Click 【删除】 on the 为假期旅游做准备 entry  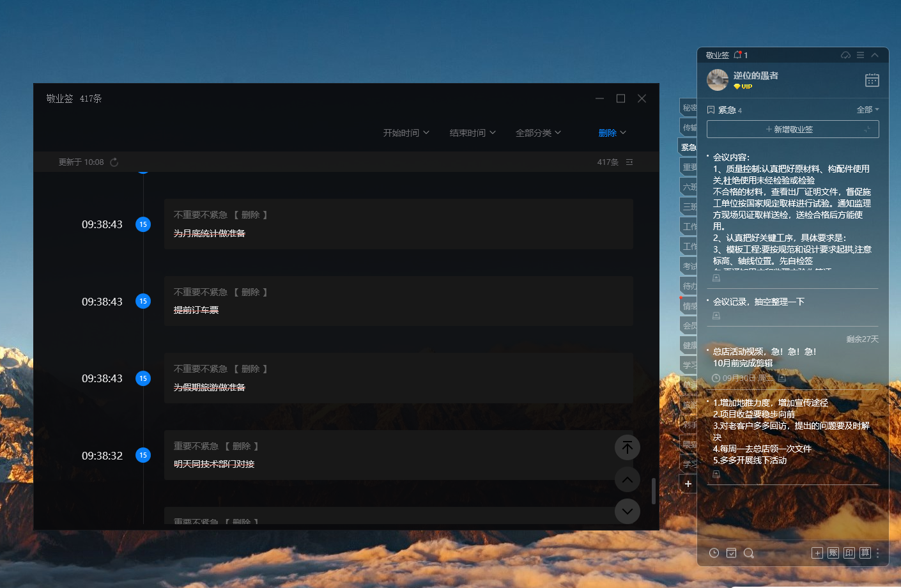pyautogui.click(x=250, y=369)
